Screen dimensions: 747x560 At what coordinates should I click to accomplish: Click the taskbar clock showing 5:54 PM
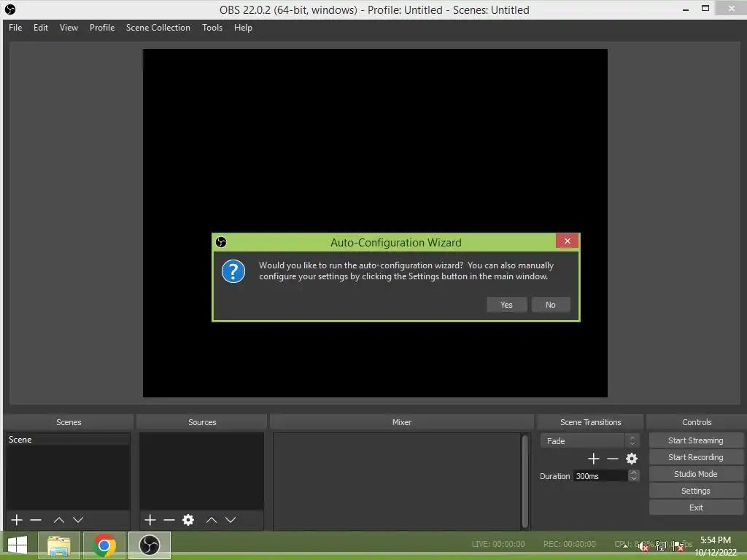click(x=716, y=545)
